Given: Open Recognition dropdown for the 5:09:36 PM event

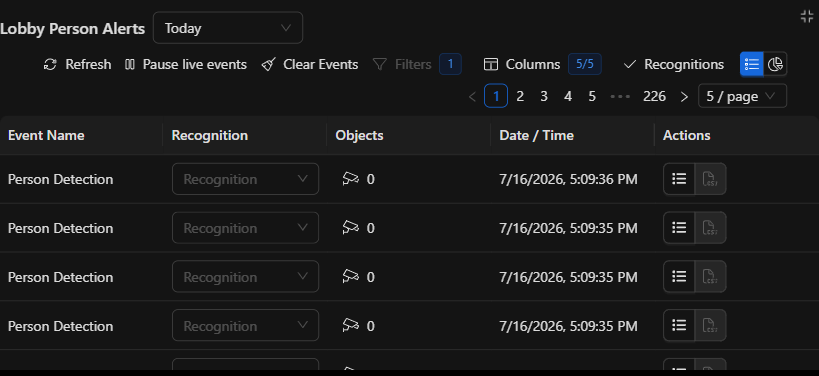Looking at the screenshot, I should click(x=245, y=179).
